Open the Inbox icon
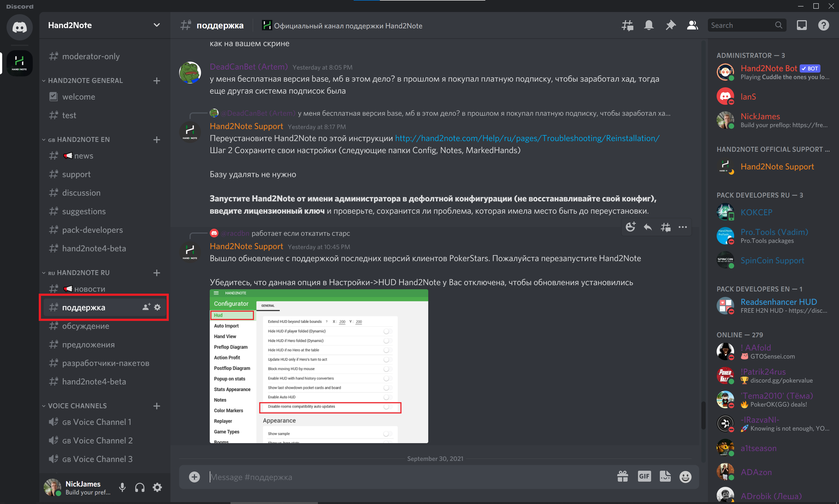Image resolution: width=839 pixels, height=504 pixels. [802, 25]
